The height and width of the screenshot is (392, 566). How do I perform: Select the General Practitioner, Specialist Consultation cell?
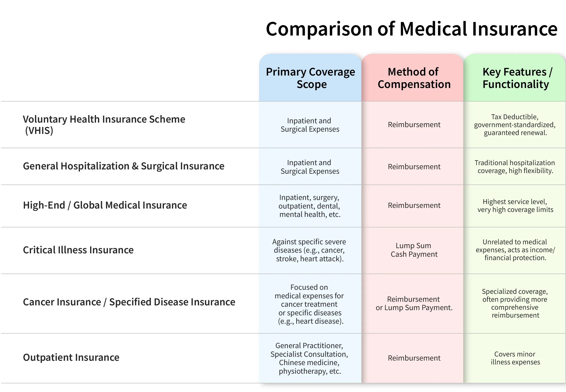click(310, 358)
